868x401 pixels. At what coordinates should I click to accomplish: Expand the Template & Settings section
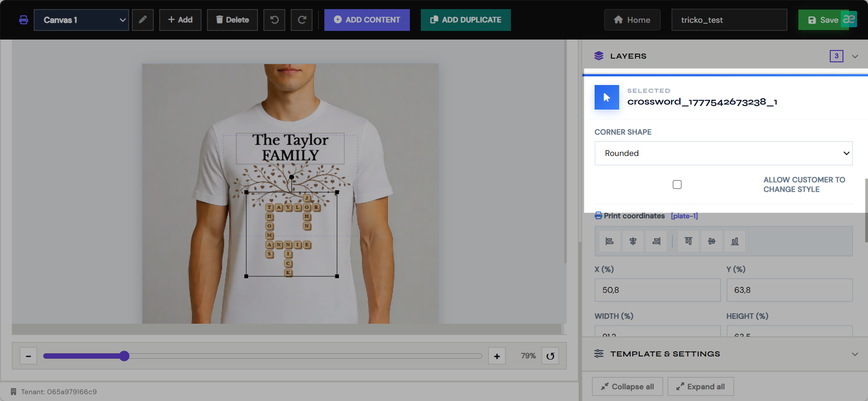(x=855, y=354)
